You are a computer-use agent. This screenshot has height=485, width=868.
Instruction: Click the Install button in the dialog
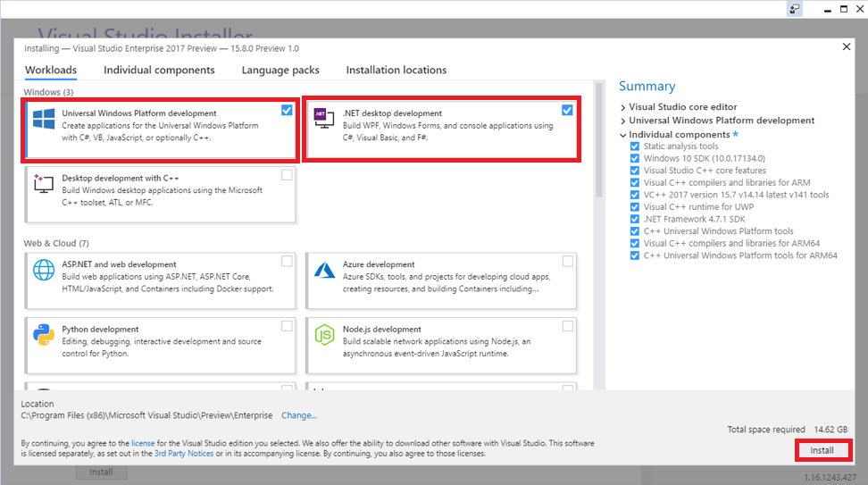(x=822, y=450)
